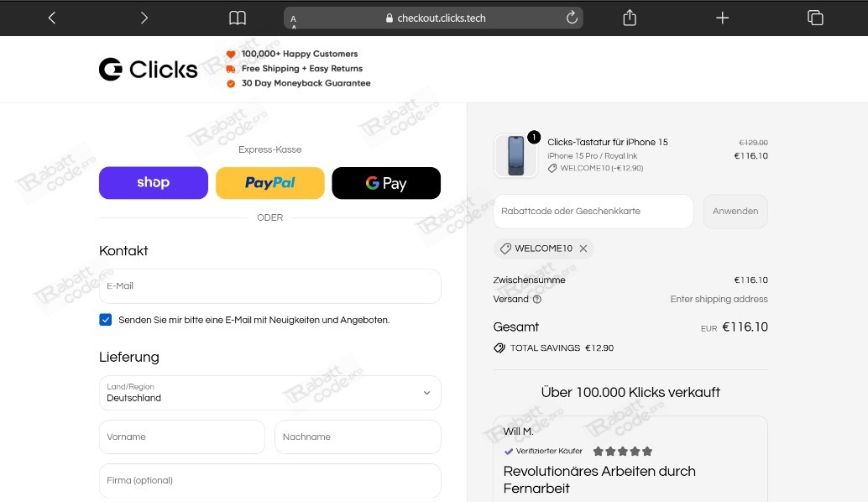Pay using the PayPal express button
Viewport: 868px width, 502px height.
[269, 183]
